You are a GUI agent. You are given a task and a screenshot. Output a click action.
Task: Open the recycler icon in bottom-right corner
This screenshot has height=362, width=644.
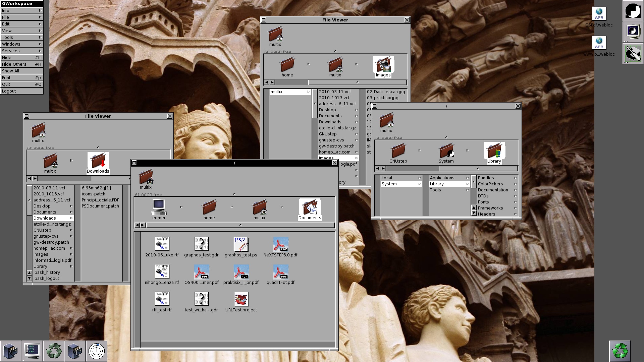click(620, 351)
